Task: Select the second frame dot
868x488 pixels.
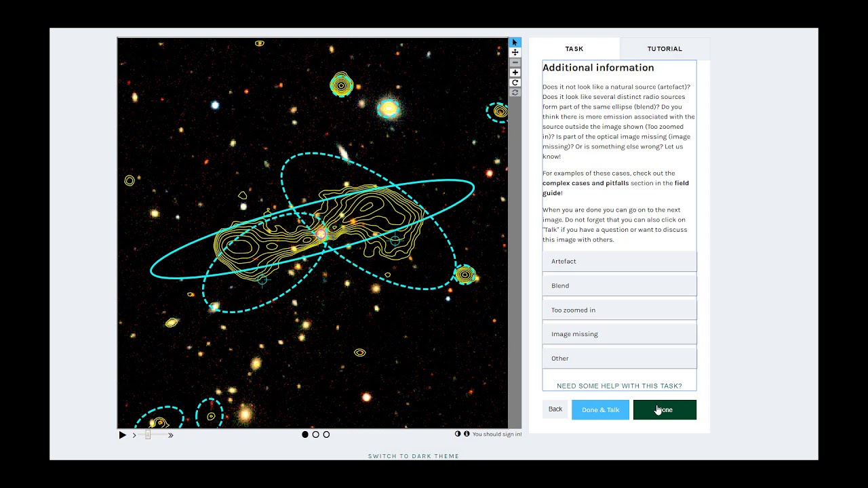Action: click(316, 434)
